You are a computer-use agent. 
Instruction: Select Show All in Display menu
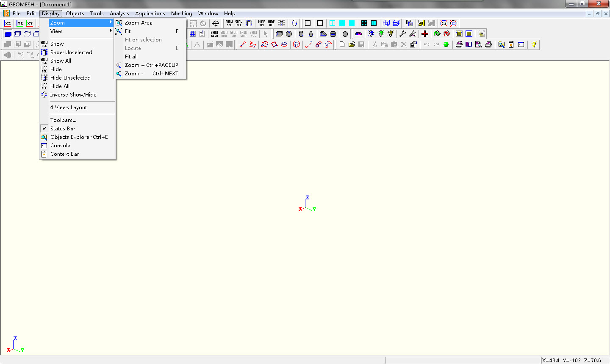click(x=78, y=61)
